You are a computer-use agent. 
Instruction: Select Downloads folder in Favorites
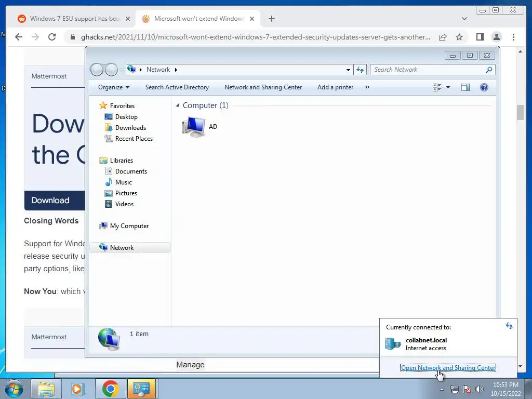(x=125, y=128)
